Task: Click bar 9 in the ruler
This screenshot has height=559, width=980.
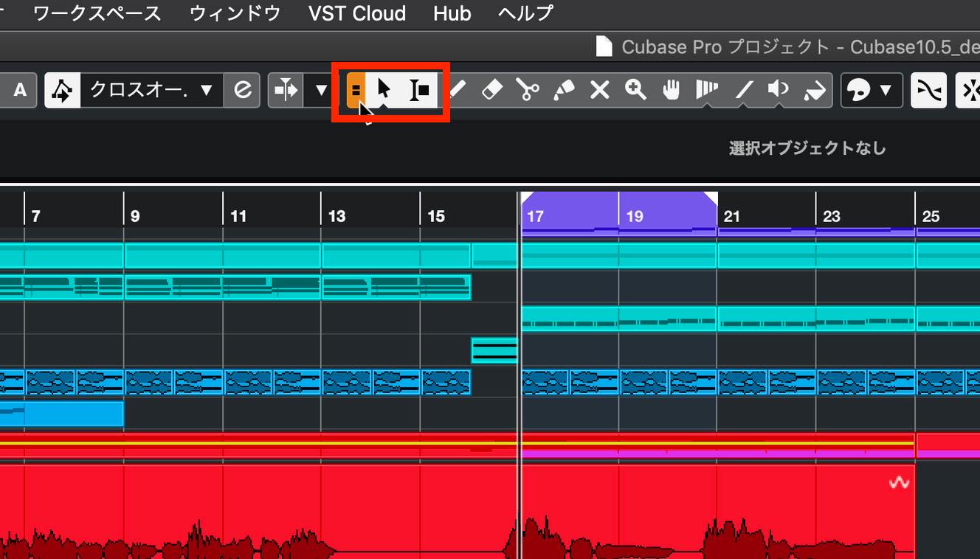Action: click(x=135, y=216)
